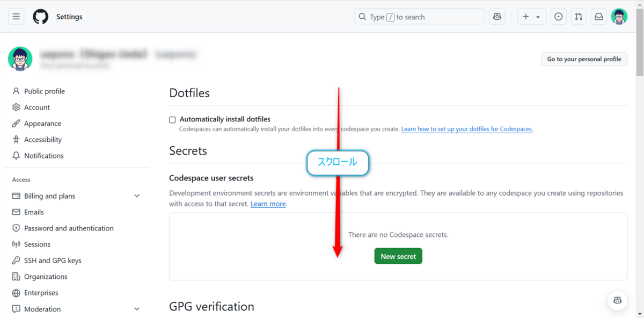Open your inbox notifications icon
This screenshot has height=318, width=644.
point(598,16)
